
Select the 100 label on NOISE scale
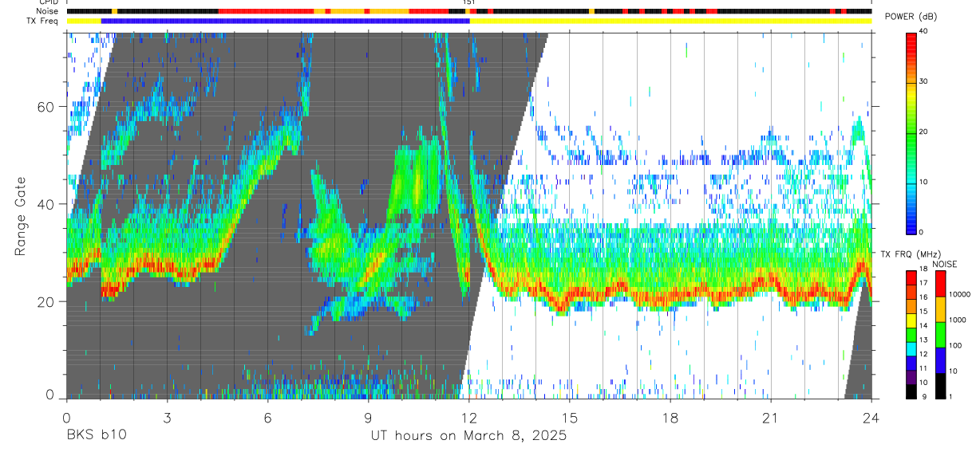coord(956,345)
